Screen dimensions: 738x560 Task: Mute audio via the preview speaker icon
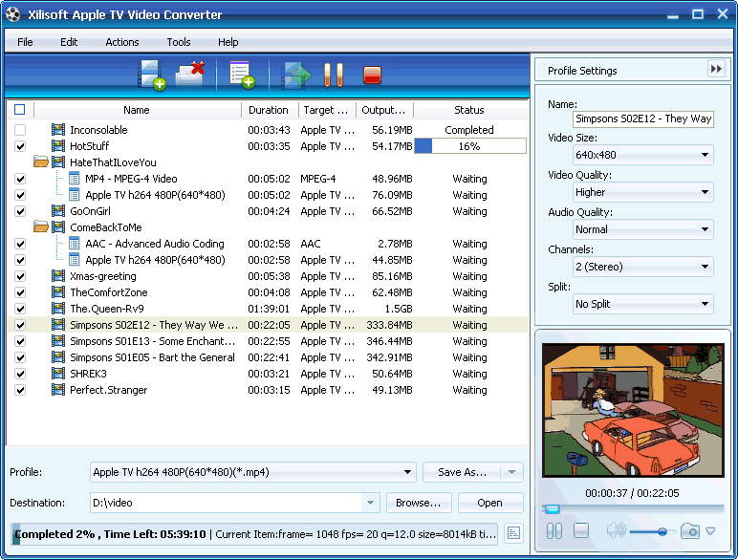click(x=615, y=531)
